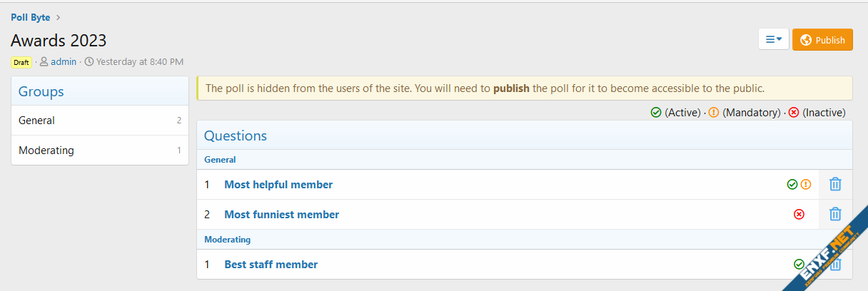Click the clock icon beside the timestamp
This screenshot has height=291, width=868.
tap(89, 62)
